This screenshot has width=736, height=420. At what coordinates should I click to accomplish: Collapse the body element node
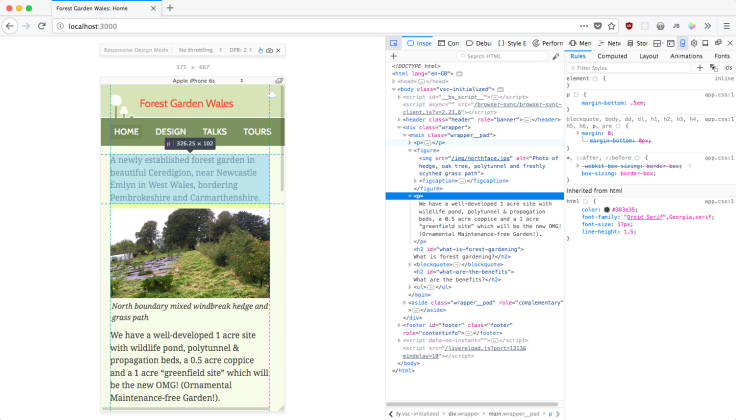point(394,89)
